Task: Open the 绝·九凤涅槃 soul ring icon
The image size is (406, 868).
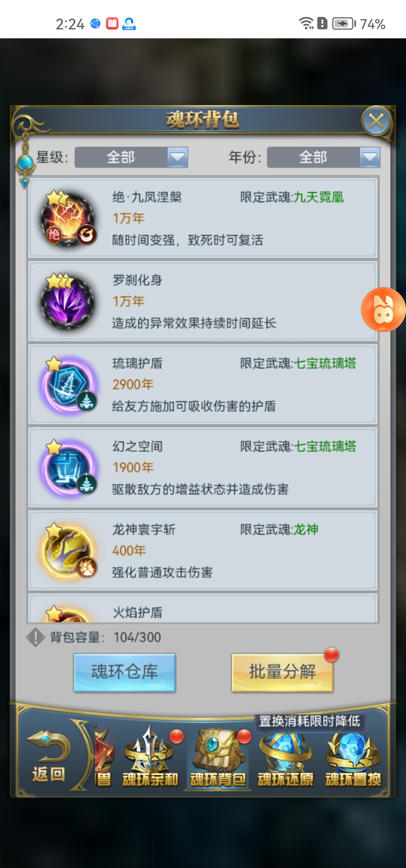Action: (68, 218)
